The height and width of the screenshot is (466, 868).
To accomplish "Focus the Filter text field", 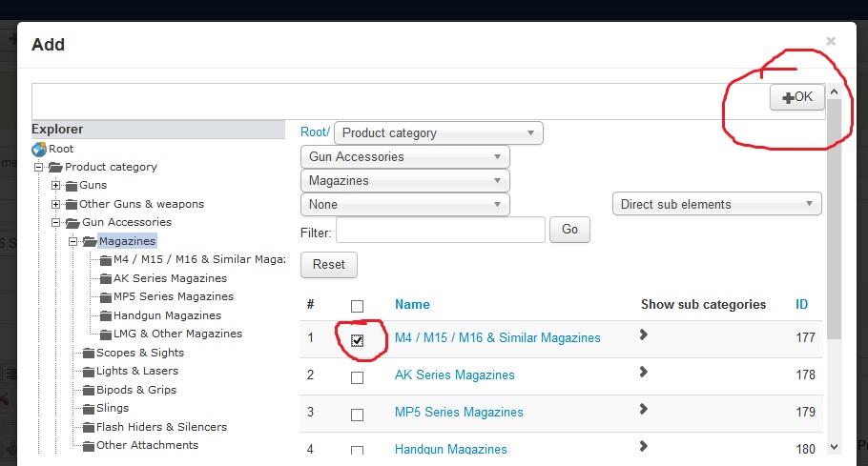I will [440, 230].
